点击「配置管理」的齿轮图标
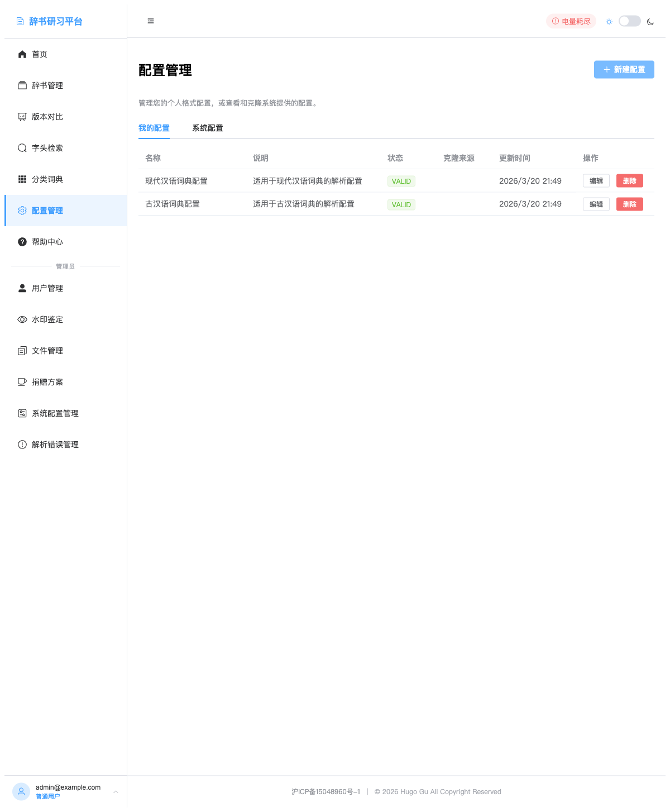 [22, 210]
